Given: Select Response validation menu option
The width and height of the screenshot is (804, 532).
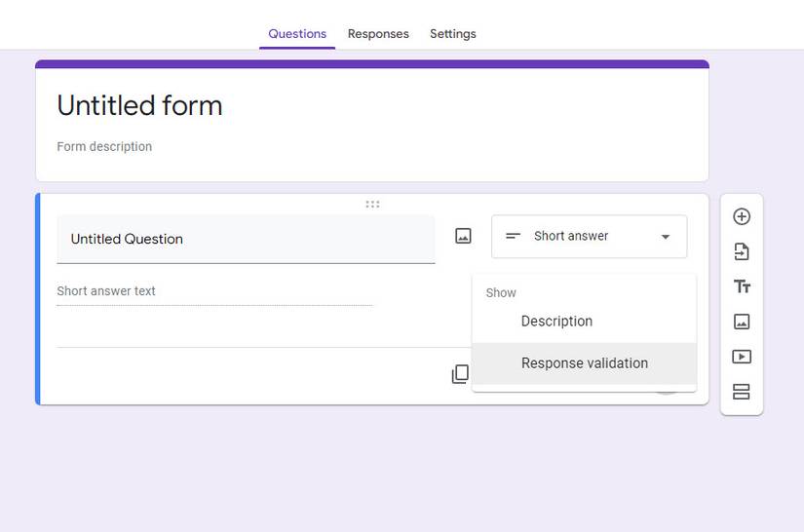Looking at the screenshot, I should pyautogui.click(x=584, y=363).
